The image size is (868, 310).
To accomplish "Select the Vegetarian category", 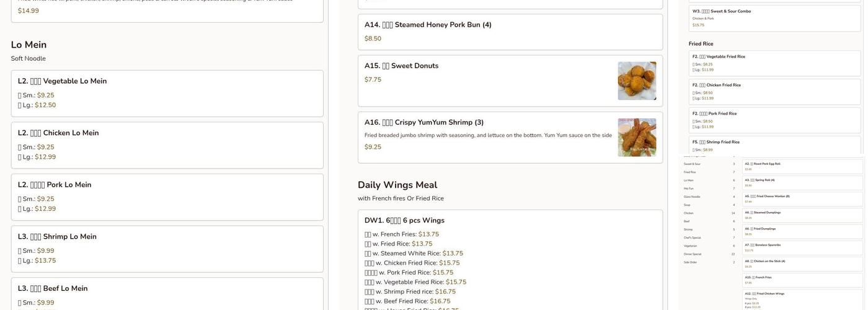I will (690, 246).
